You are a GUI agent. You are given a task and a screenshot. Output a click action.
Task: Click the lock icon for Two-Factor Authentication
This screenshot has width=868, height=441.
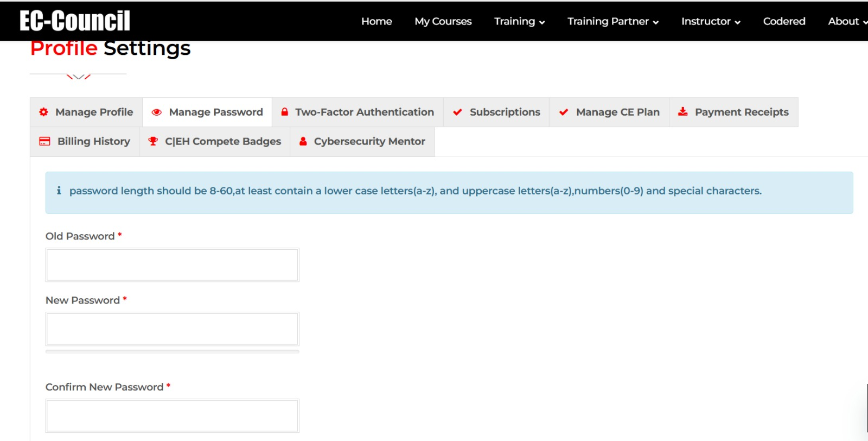pos(284,112)
